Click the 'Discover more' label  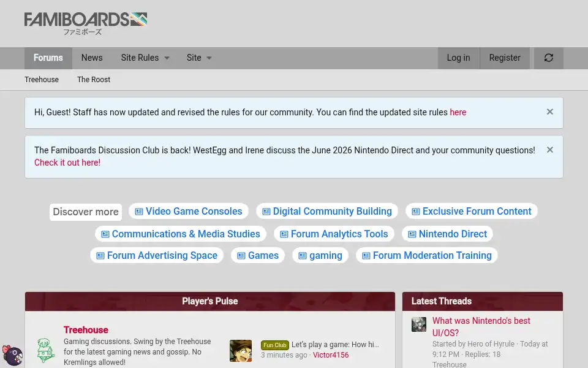coord(86,212)
